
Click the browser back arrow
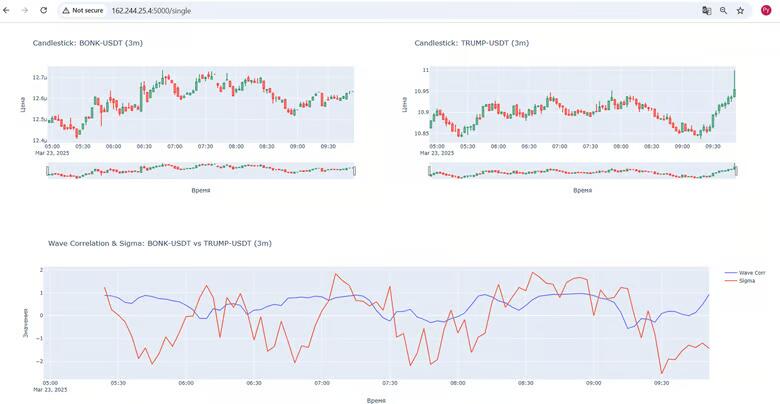(x=9, y=10)
